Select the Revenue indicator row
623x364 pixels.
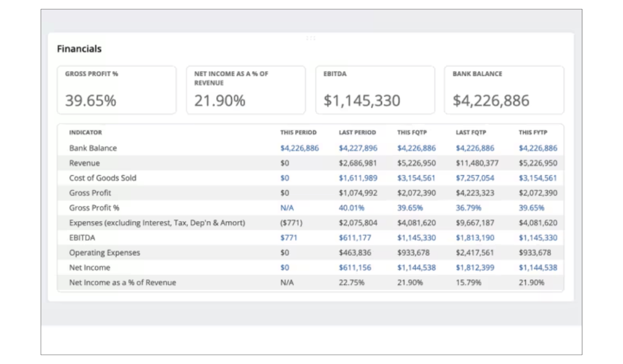84,163
